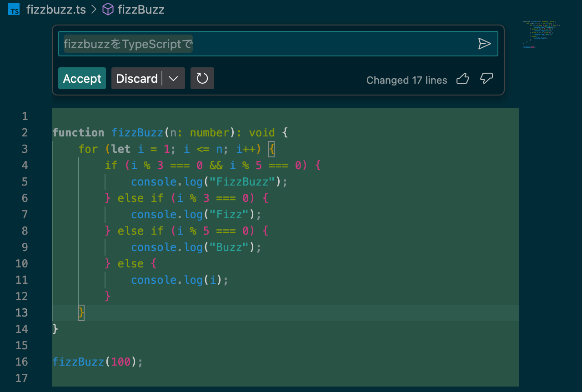This screenshot has width=582, height=392.
Task: Discard the generated code changes
Action: (136, 78)
